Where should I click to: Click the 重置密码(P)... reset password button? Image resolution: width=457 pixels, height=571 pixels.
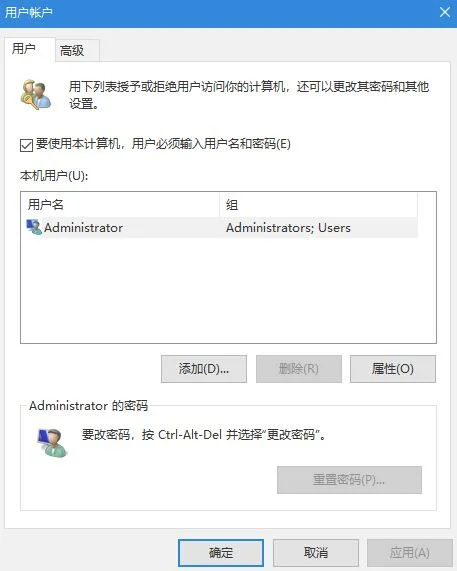click(x=349, y=480)
